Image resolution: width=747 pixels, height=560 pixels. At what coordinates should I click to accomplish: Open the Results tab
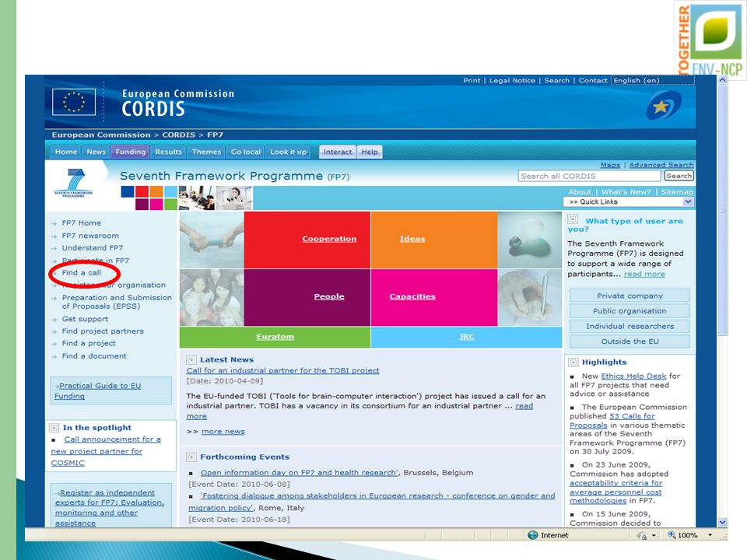(x=169, y=152)
